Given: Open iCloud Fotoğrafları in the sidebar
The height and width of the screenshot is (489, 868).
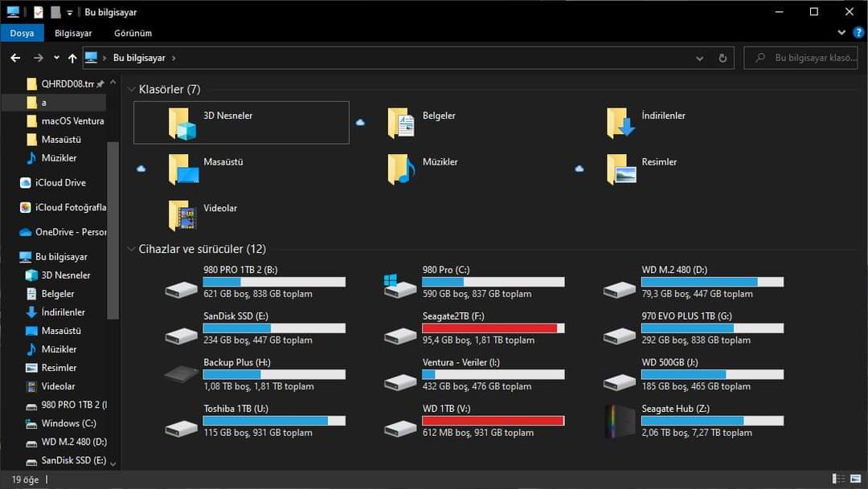Looking at the screenshot, I should tap(63, 207).
